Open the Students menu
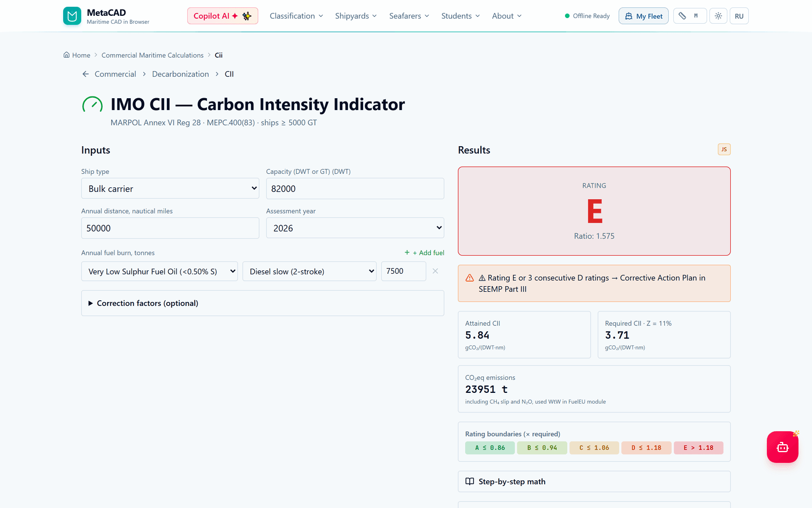This screenshot has height=508, width=812. (x=461, y=16)
